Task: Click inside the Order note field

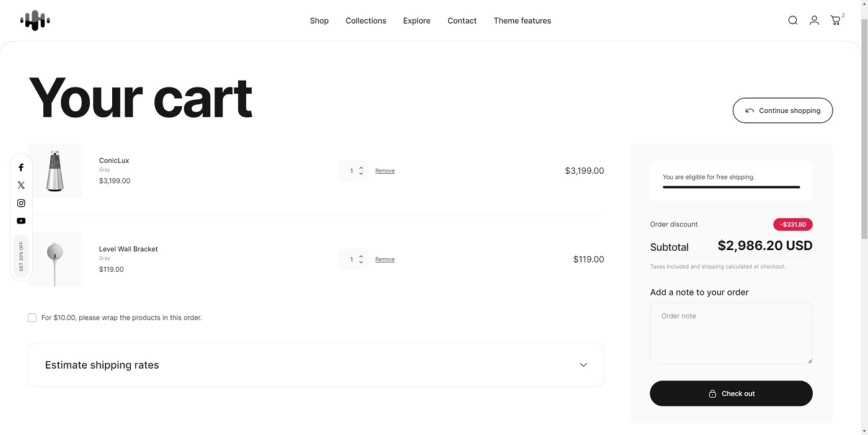Action: [731, 333]
